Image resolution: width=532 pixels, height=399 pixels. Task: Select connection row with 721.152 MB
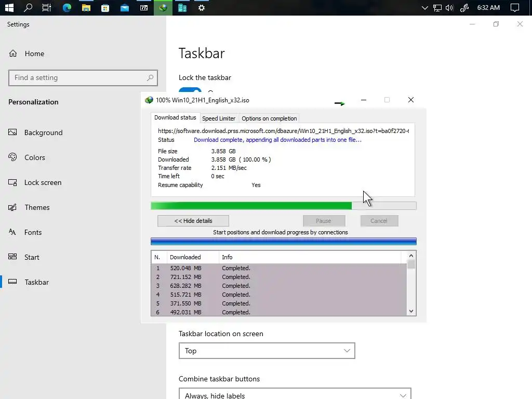pos(279,277)
